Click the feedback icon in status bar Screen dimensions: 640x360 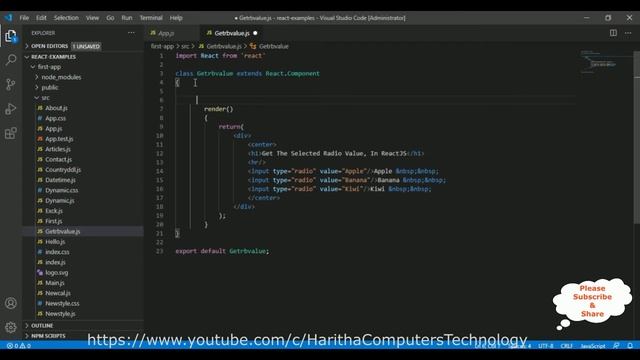point(616,346)
